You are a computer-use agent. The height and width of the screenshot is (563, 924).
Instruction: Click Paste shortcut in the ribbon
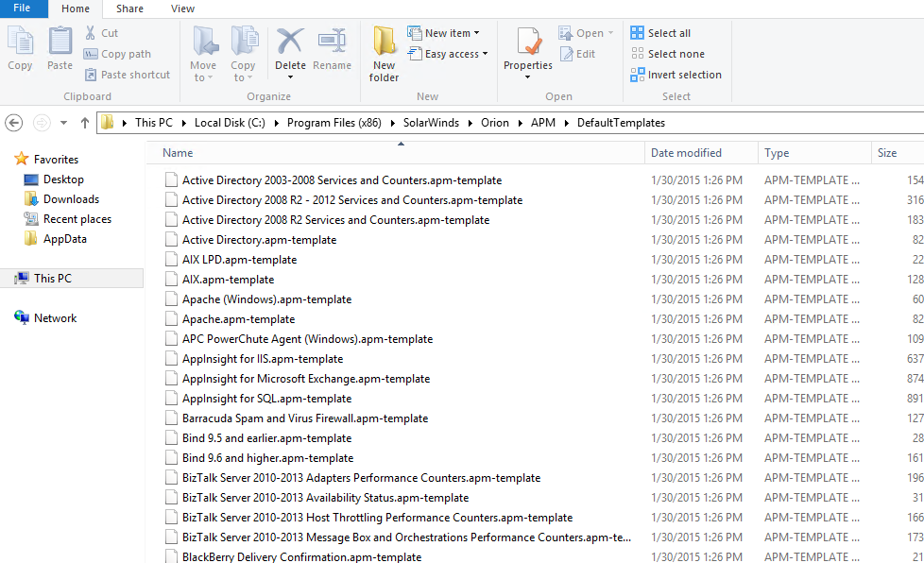[x=128, y=75]
